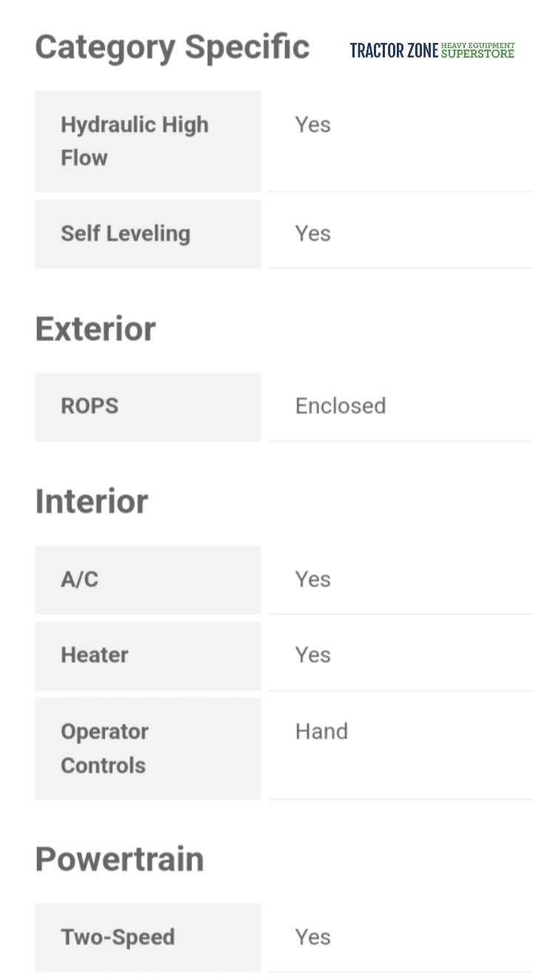
Task: Click the Exterior section heading
Action: (x=95, y=329)
